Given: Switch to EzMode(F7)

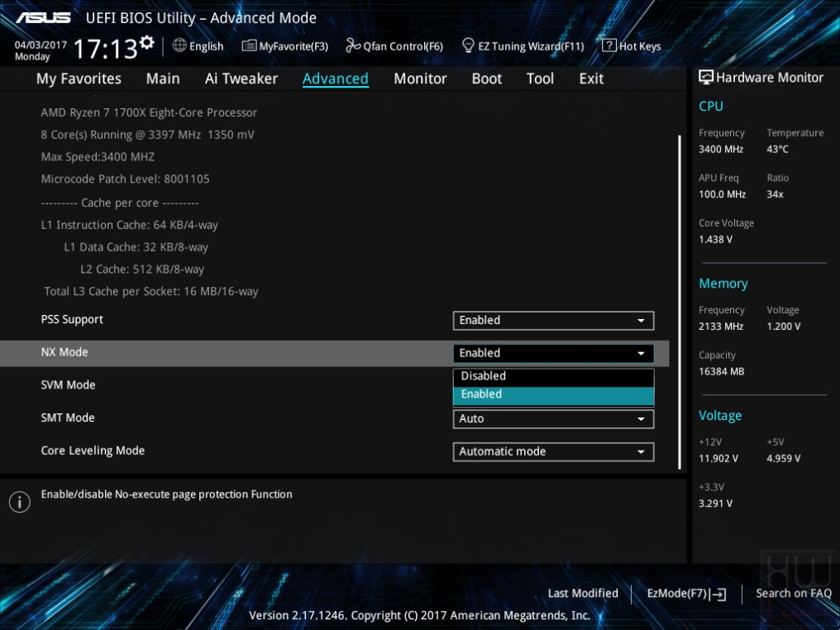Looking at the screenshot, I should [686, 594].
